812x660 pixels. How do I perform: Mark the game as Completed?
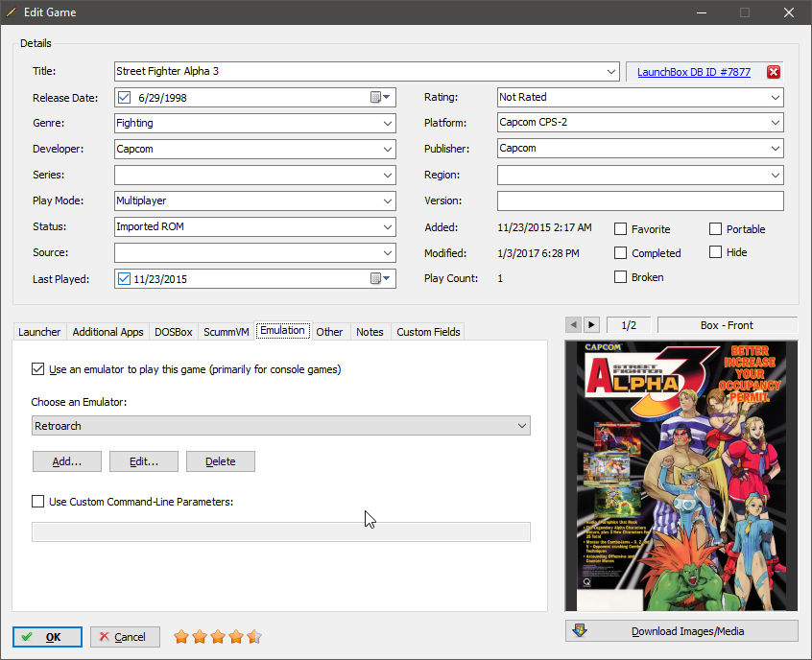(x=620, y=252)
